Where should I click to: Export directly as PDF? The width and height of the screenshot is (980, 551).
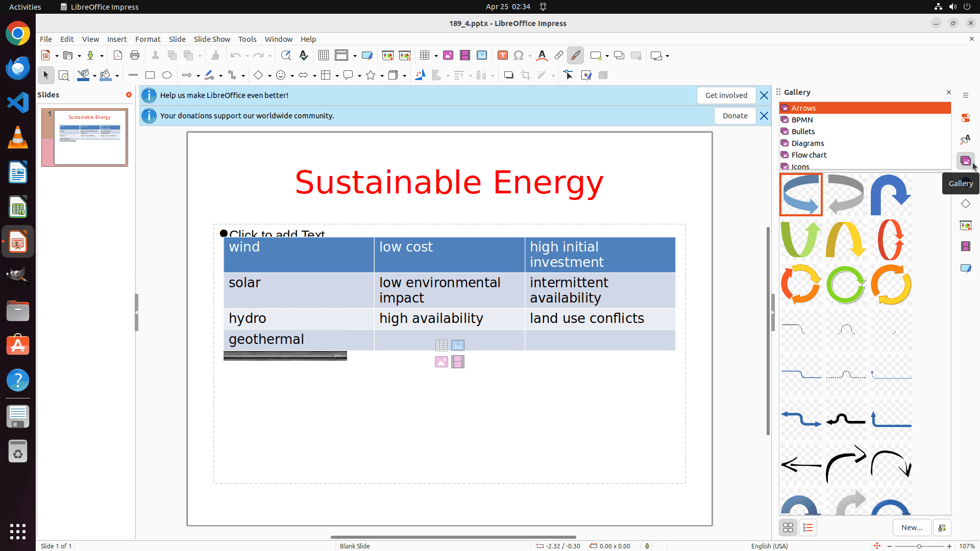[118, 56]
